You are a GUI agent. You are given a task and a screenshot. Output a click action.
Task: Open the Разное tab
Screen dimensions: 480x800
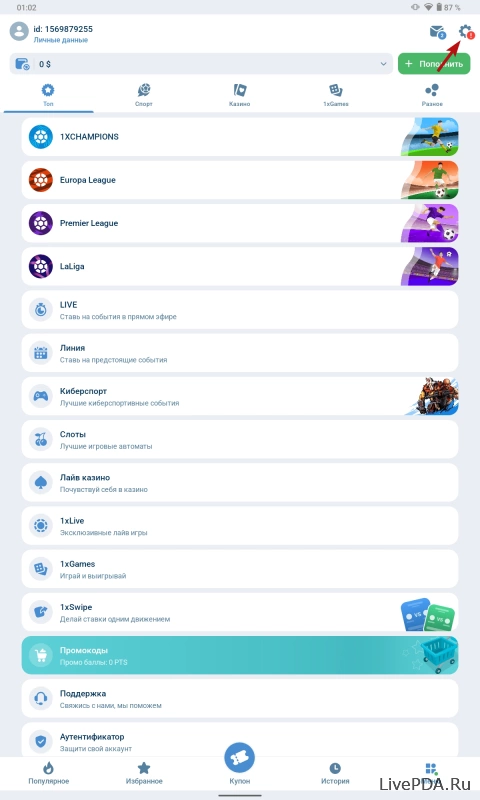432,95
